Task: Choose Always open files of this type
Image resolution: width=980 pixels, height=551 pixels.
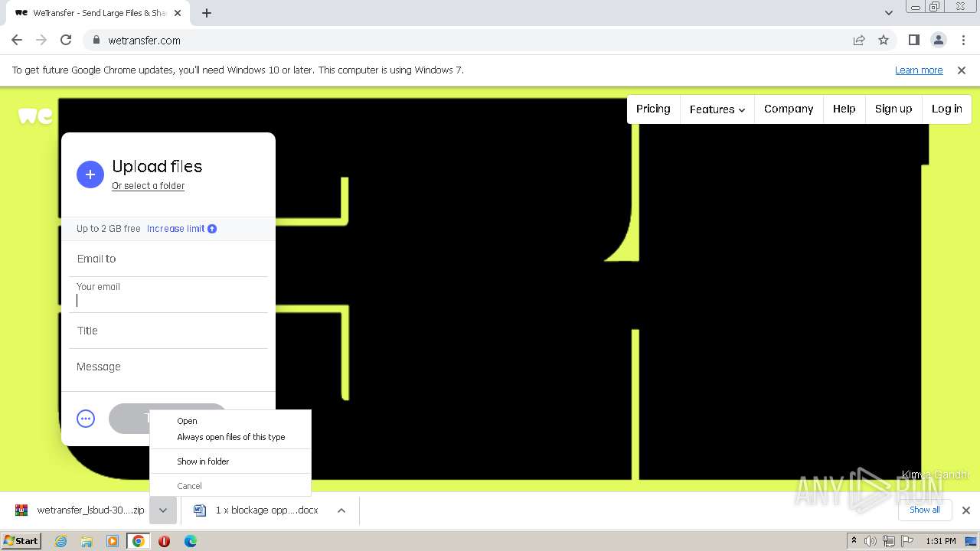Action: click(x=230, y=437)
